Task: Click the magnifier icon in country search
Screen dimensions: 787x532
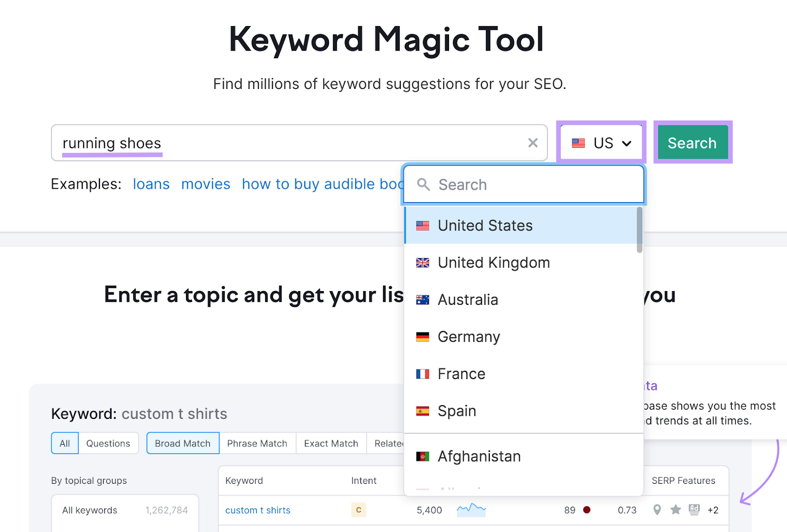Action: click(424, 185)
